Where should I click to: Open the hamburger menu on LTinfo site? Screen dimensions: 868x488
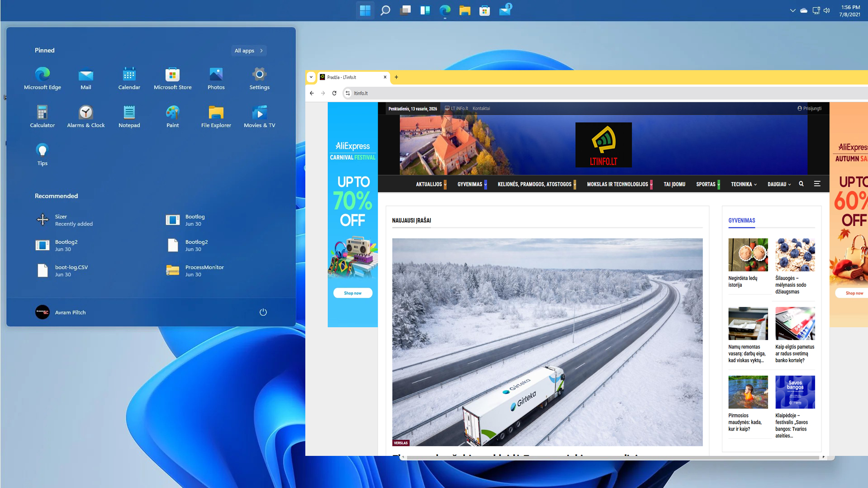[817, 184]
